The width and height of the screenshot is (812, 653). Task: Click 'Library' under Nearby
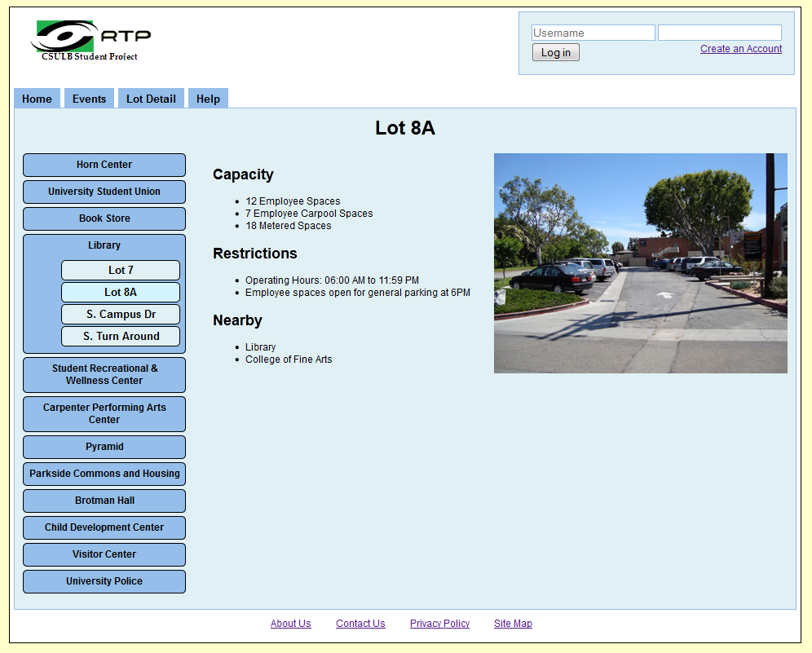point(260,347)
